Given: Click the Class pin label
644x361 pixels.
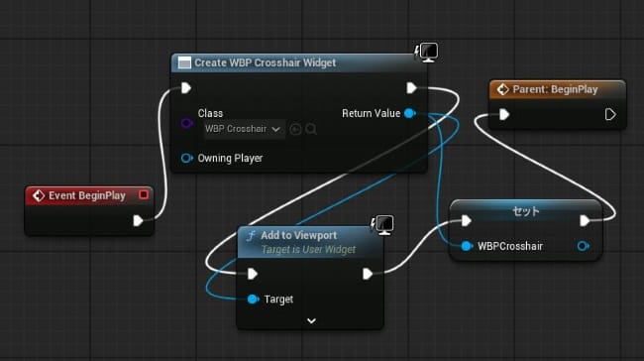Looking at the screenshot, I should tap(210, 113).
